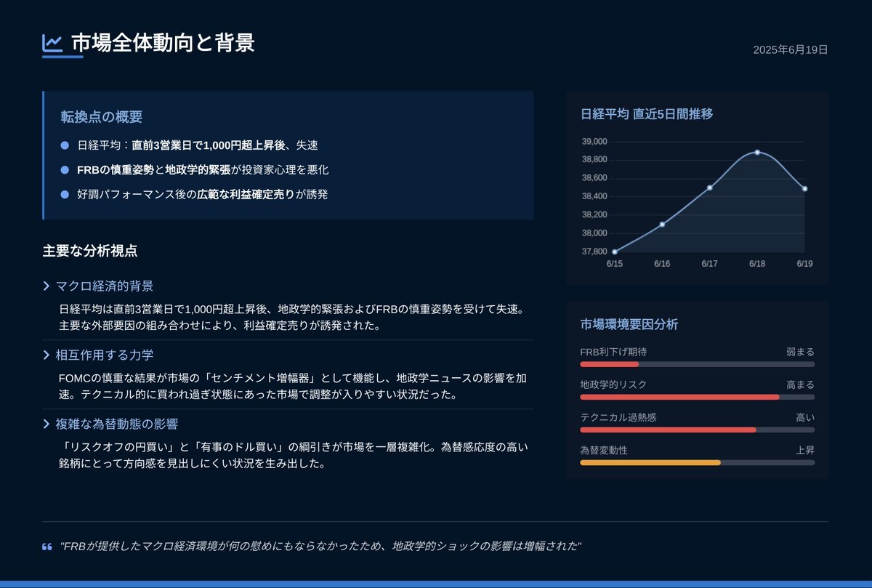Click the 市場環境要因分析 panel title
Image resolution: width=872 pixels, height=588 pixels.
(629, 324)
